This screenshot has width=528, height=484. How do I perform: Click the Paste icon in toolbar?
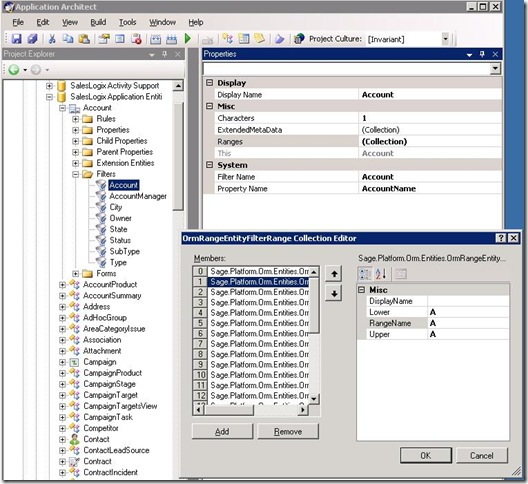click(x=84, y=39)
